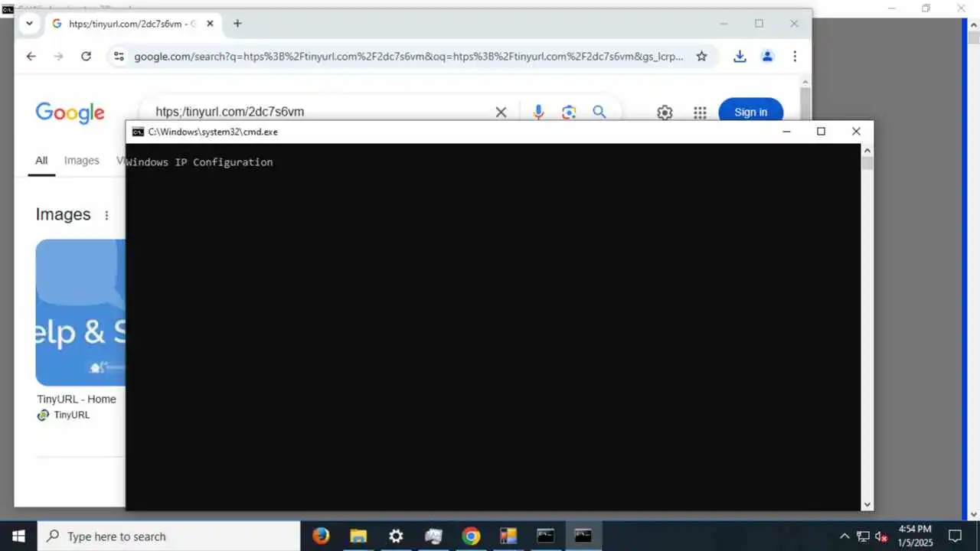Screen dimensions: 980x551
Task: Open network tray icon
Action: 863,536
